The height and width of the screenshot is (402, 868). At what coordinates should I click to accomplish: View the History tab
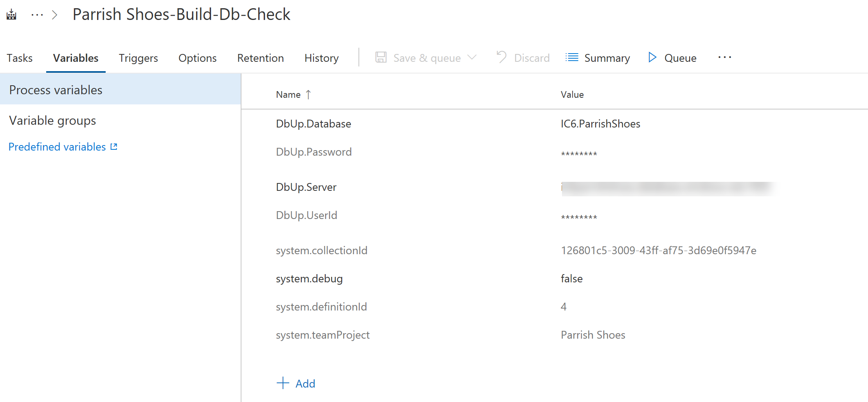pyautogui.click(x=321, y=58)
